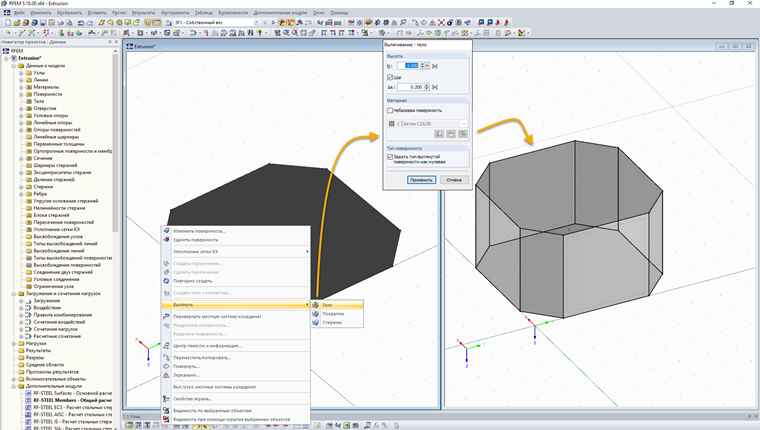Viewport: 760px width, 430px height.
Task: Toggle Задать тип вытянутой поверхности checkbox
Action: click(x=390, y=157)
